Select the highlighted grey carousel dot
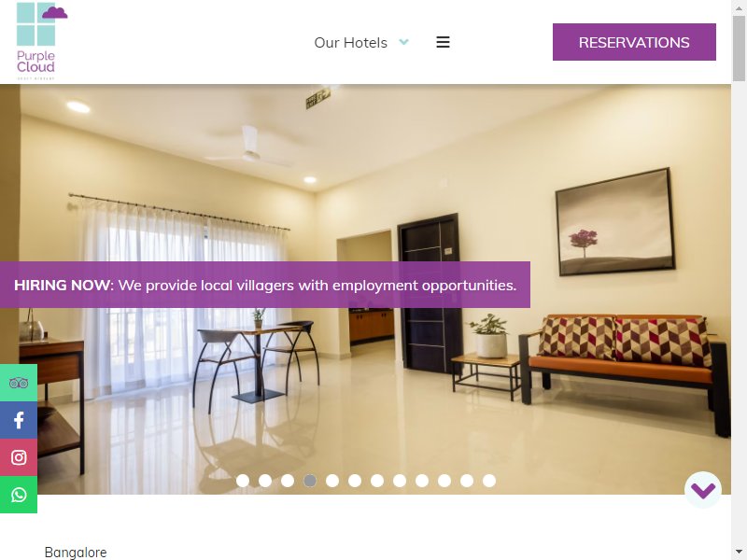This screenshot has height=560, width=747. (x=310, y=481)
